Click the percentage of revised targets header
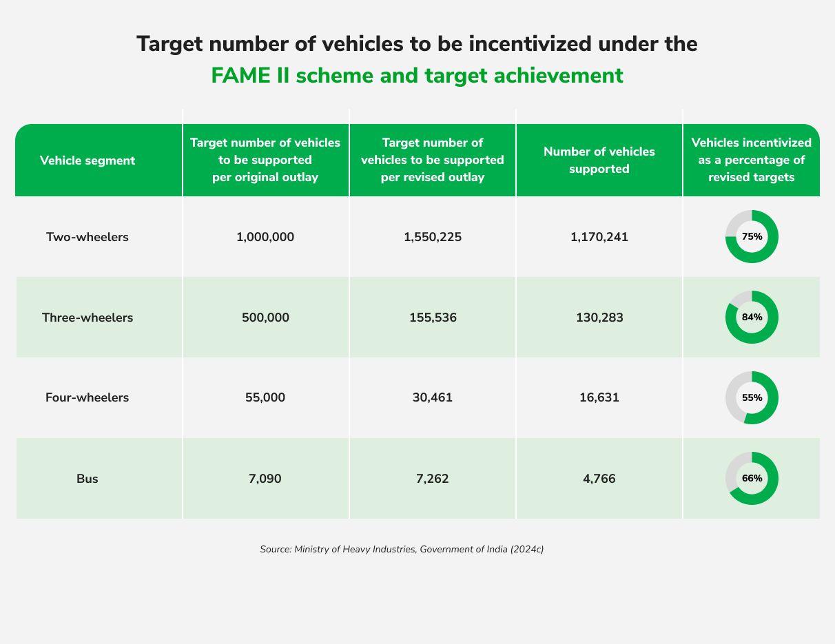Image resolution: width=835 pixels, height=644 pixels. (x=751, y=160)
